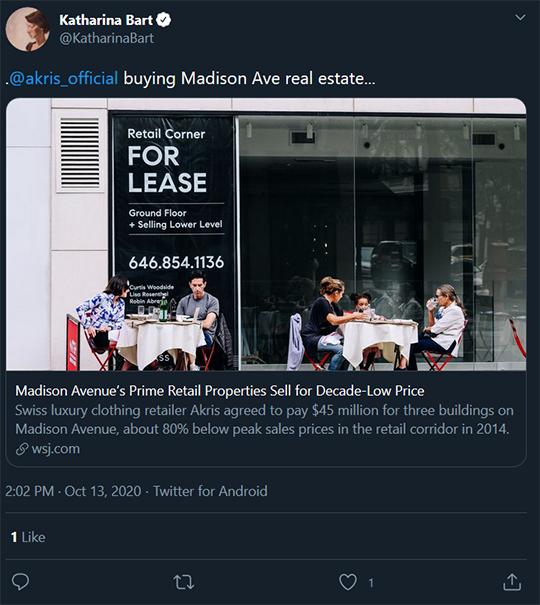Open the share tweet icon

512,582
